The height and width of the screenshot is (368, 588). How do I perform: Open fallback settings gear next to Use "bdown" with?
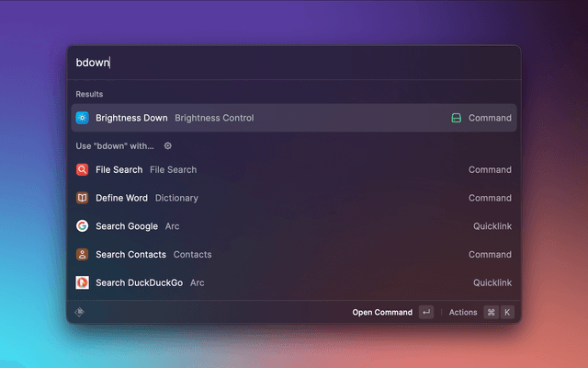click(167, 145)
